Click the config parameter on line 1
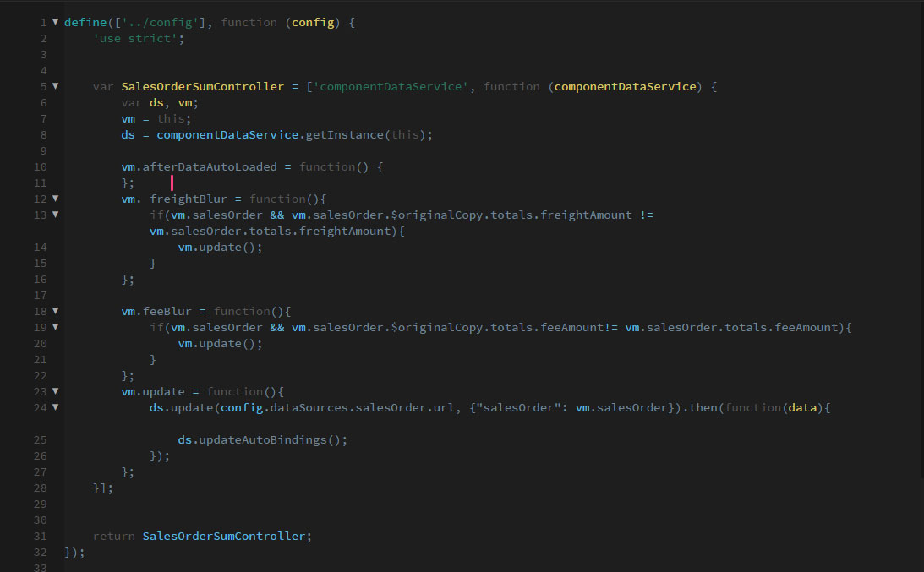The width and height of the screenshot is (924, 572). tap(313, 22)
